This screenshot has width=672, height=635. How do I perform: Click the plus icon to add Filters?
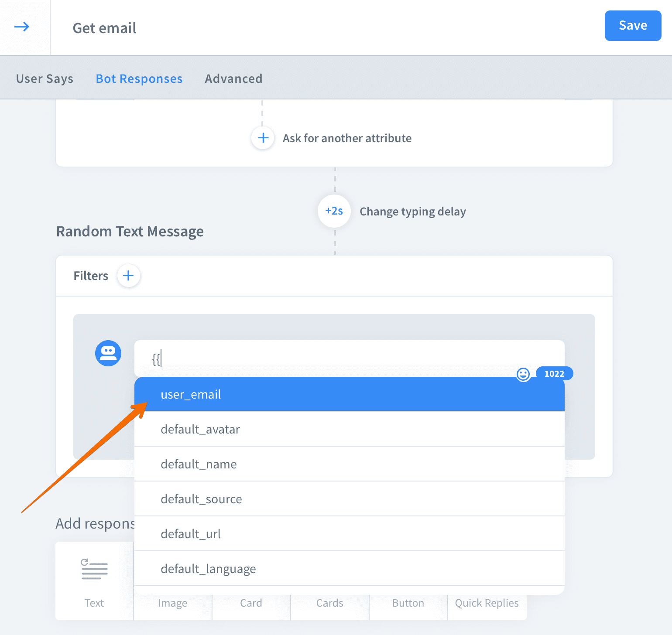128,276
